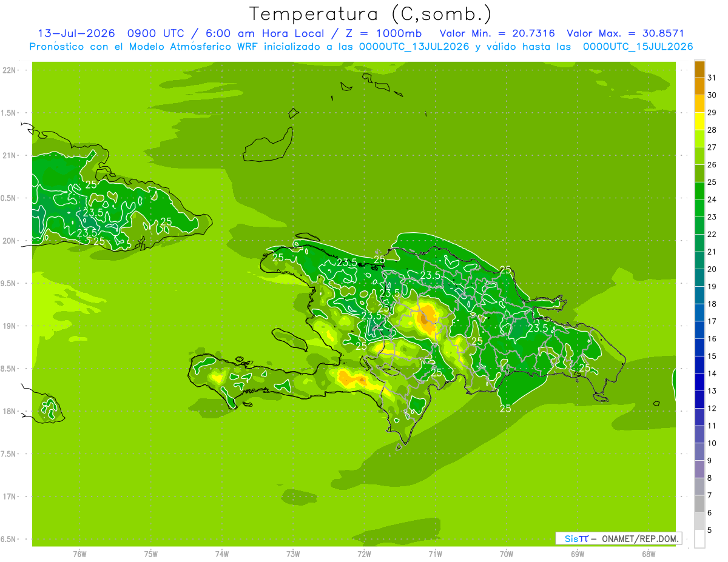The width and height of the screenshot is (728, 562).
Task: Select the purple legend swatch between 9 and 10
Action: (x=699, y=452)
